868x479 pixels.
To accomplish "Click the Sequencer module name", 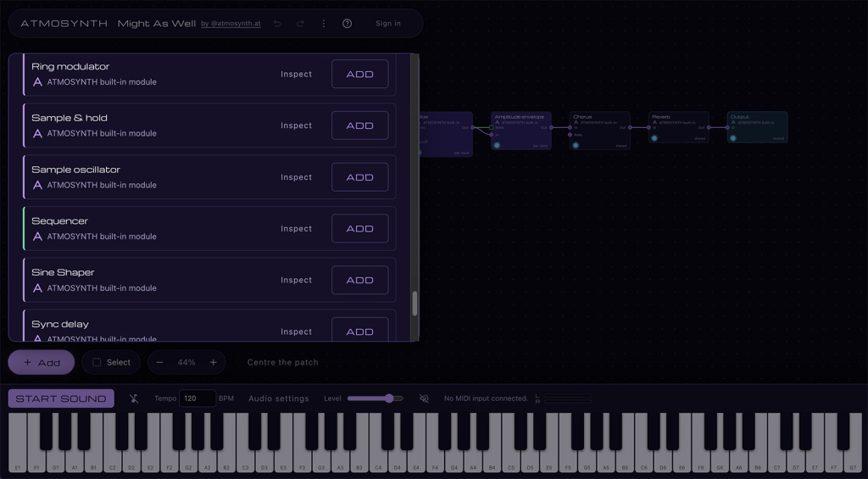I will tap(60, 221).
